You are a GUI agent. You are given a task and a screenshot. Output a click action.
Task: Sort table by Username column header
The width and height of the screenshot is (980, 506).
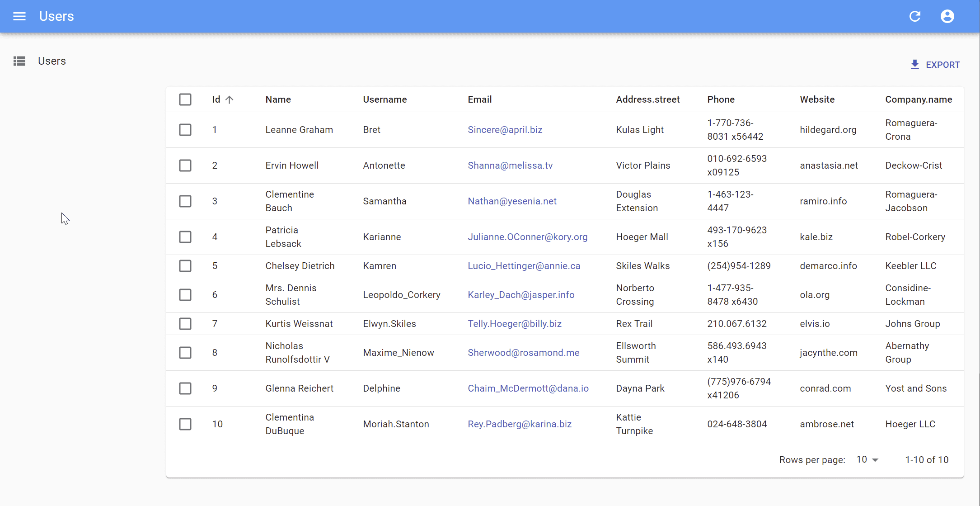(384, 99)
